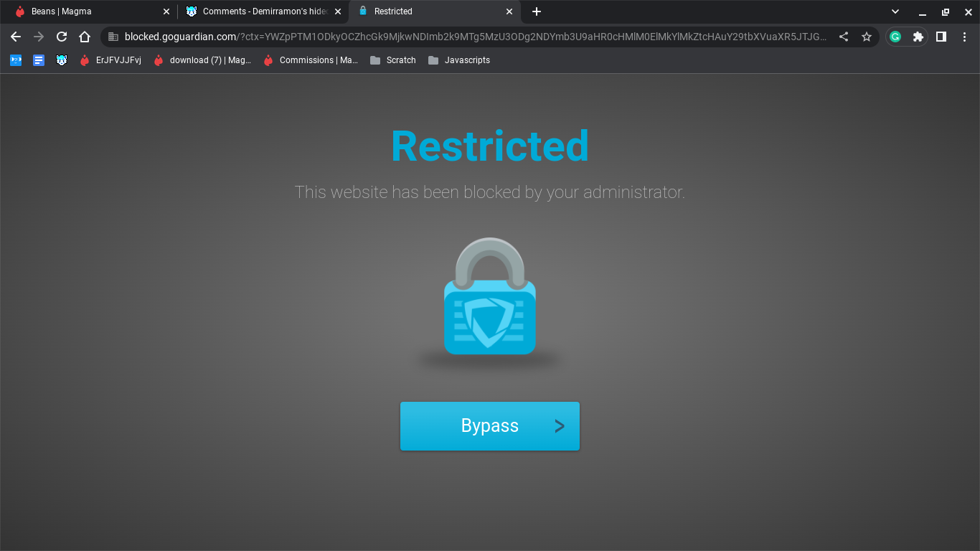Open the ErJFVJJFvj bookmark

click(x=110, y=60)
